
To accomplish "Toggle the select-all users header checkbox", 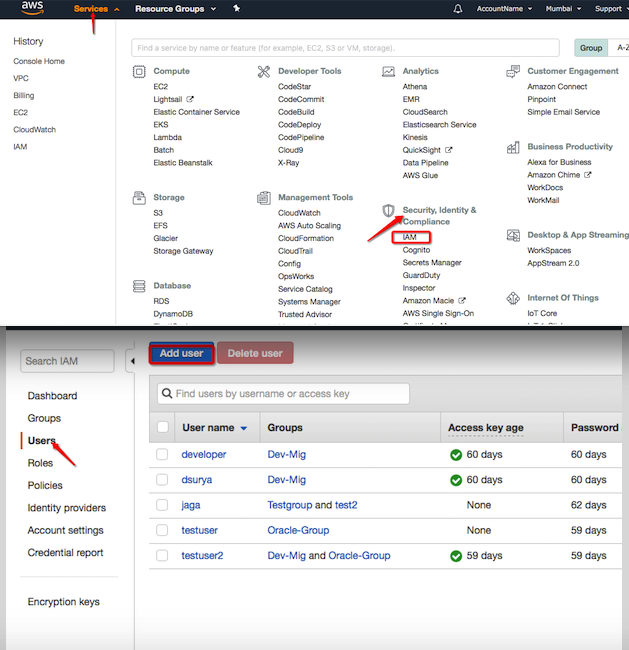I will (x=163, y=428).
